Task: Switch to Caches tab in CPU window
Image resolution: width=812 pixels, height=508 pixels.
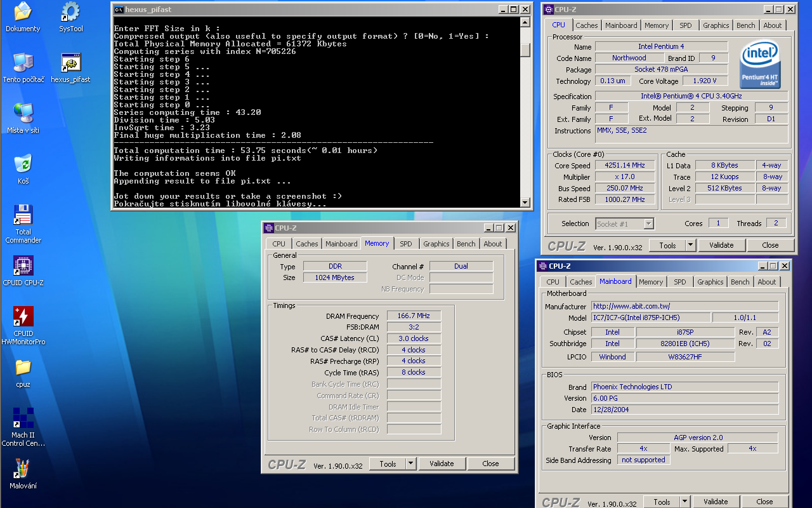Action: [x=587, y=25]
